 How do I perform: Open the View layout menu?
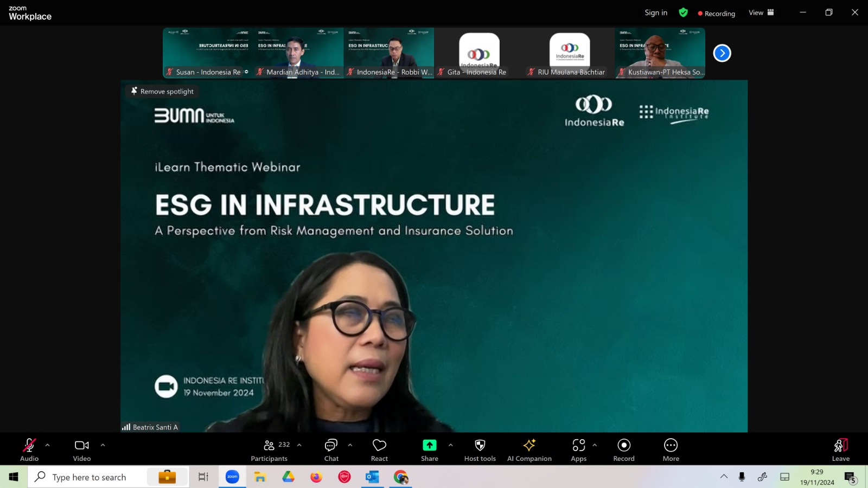(x=761, y=12)
